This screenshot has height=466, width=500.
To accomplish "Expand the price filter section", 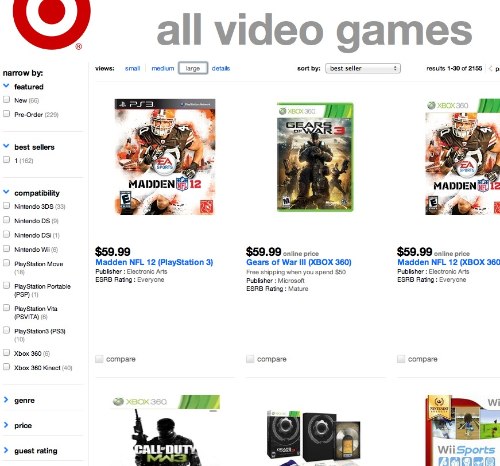I will point(6,425).
